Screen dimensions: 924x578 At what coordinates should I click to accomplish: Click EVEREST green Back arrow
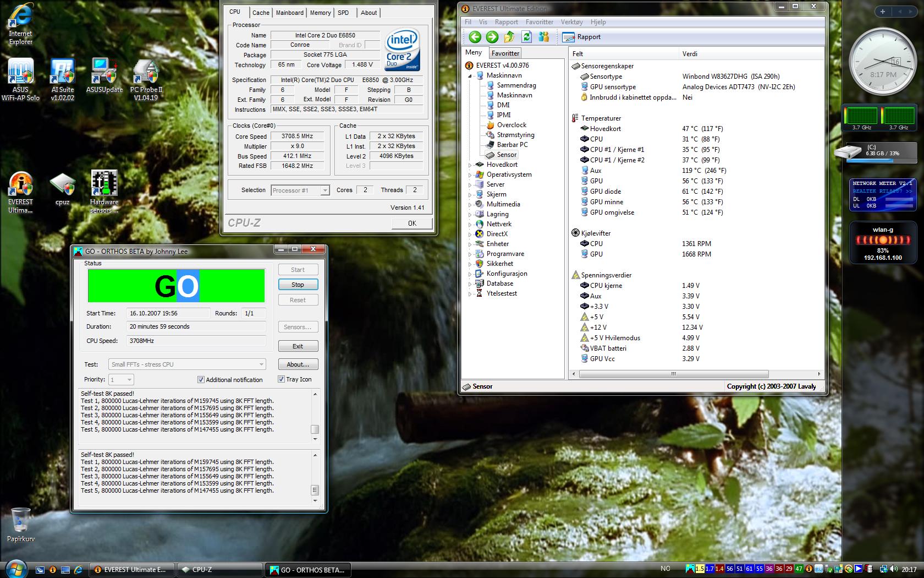[x=475, y=37]
